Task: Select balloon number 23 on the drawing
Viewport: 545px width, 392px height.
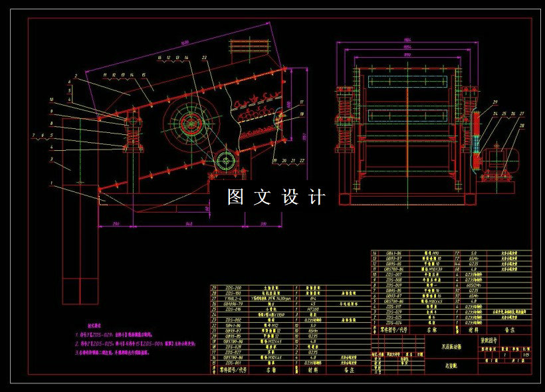Action: (x=203, y=56)
